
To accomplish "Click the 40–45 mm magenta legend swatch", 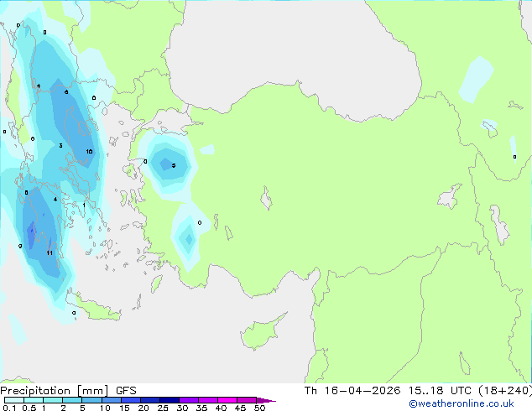I will pos(227,400).
